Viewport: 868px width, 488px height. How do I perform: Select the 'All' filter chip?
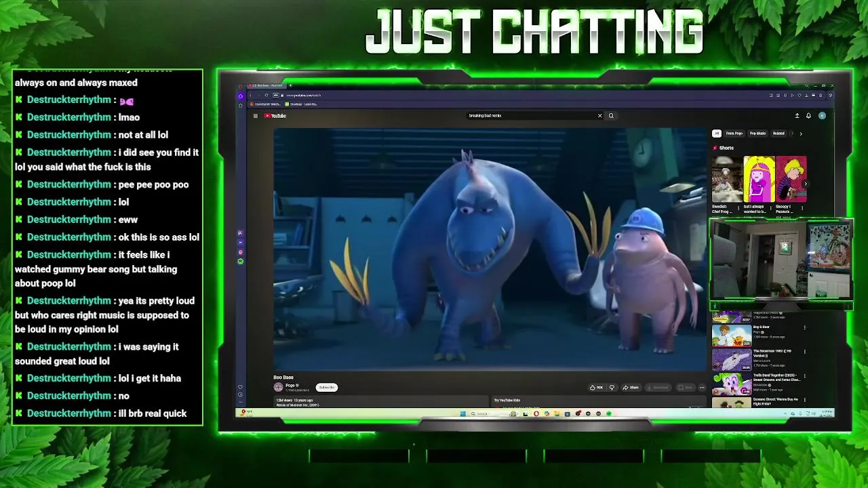tap(717, 134)
